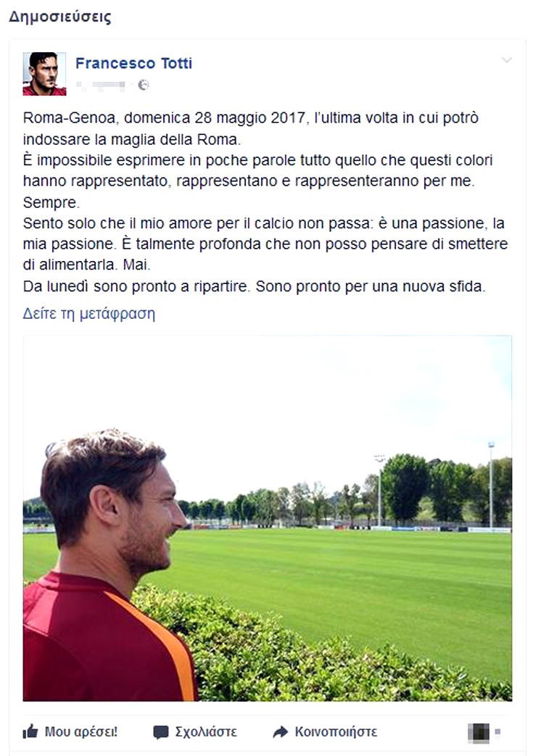Click the post text starting 'Roma-Genoa, domenica'
This screenshot has height=756, width=533.
point(265,202)
